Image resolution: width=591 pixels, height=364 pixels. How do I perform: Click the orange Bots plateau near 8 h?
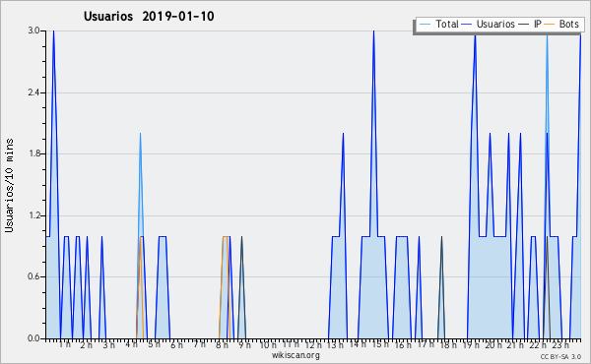pos(225,236)
